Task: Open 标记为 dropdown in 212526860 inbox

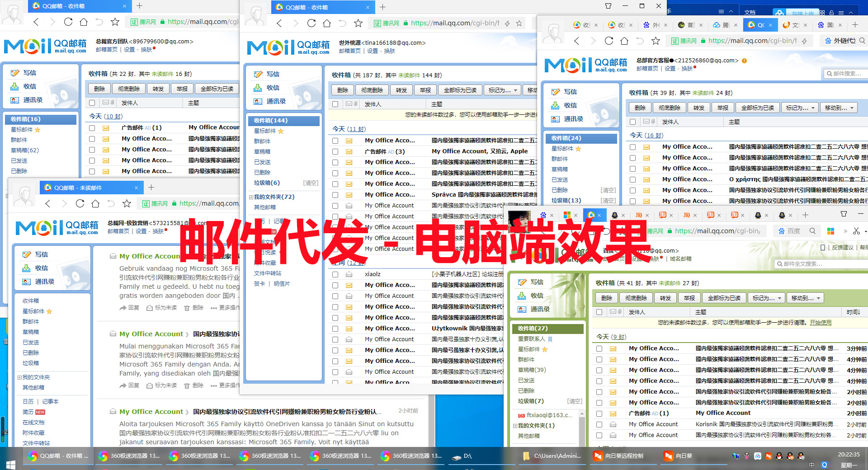Action: [x=800, y=108]
